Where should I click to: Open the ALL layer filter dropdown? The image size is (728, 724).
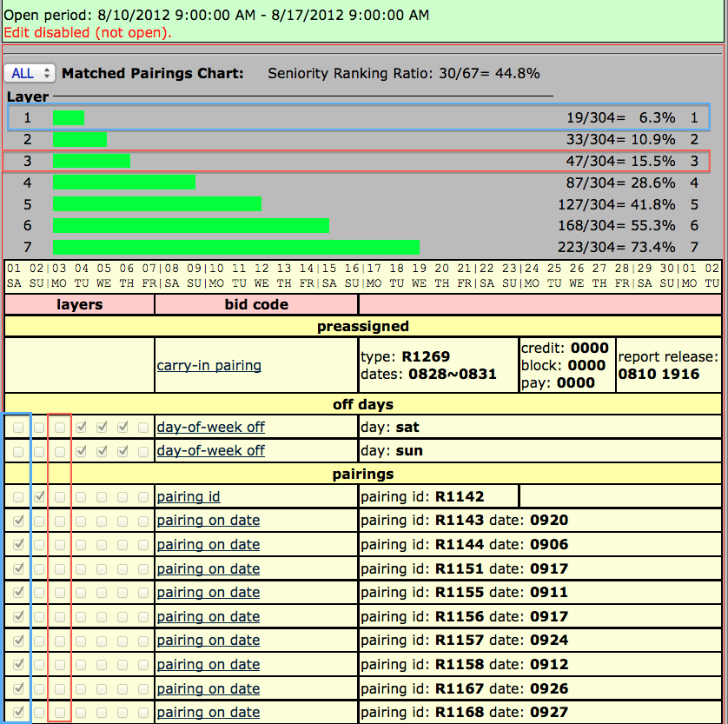27,73
